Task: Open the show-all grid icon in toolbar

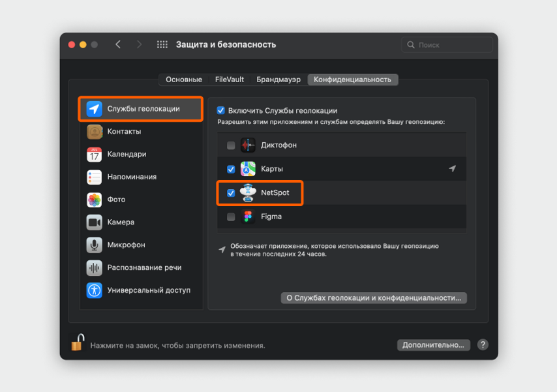Action: (x=162, y=44)
